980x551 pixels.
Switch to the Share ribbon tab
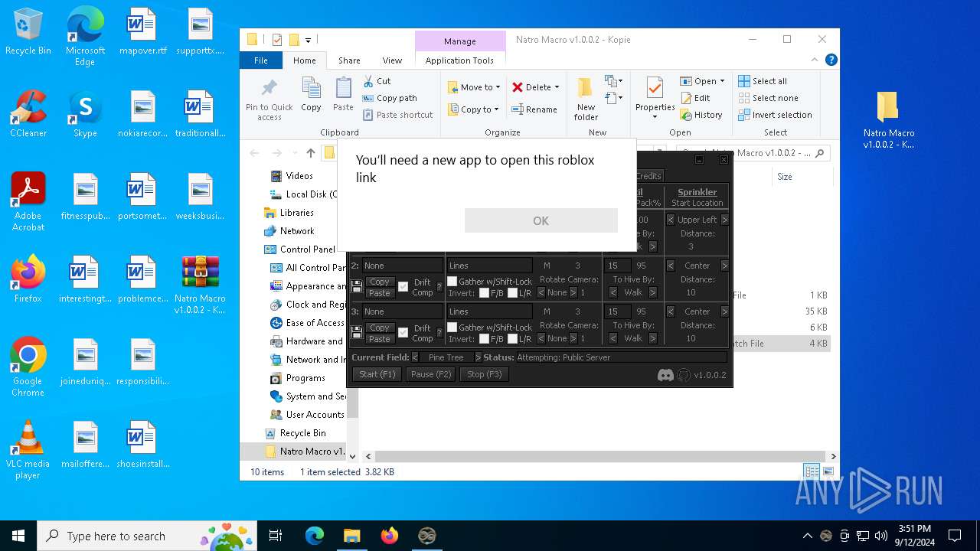[349, 60]
